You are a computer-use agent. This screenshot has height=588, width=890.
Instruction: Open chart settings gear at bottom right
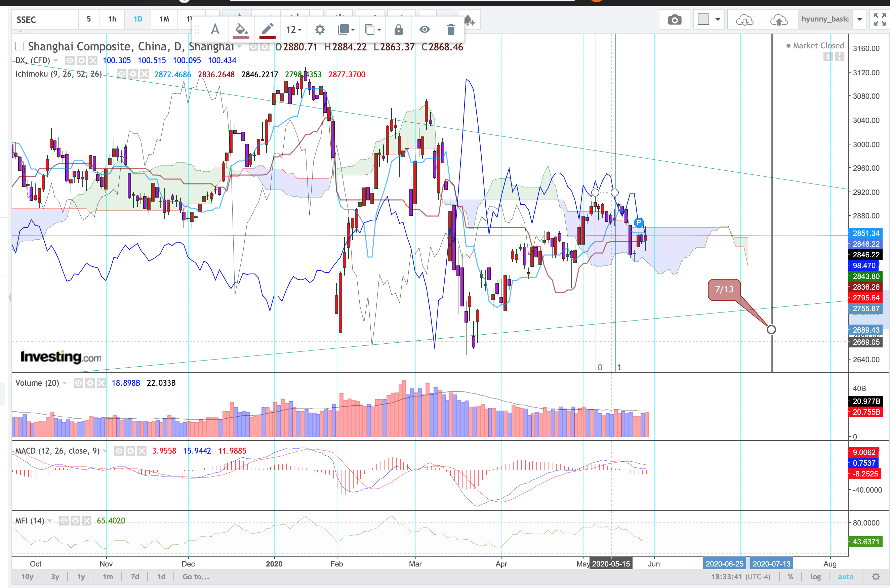[x=876, y=576]
